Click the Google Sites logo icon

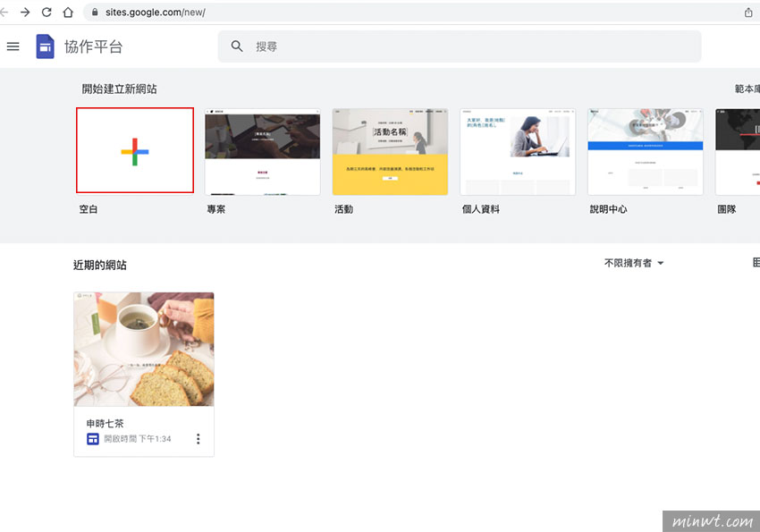pyautogui.click(x=45, y=46)
